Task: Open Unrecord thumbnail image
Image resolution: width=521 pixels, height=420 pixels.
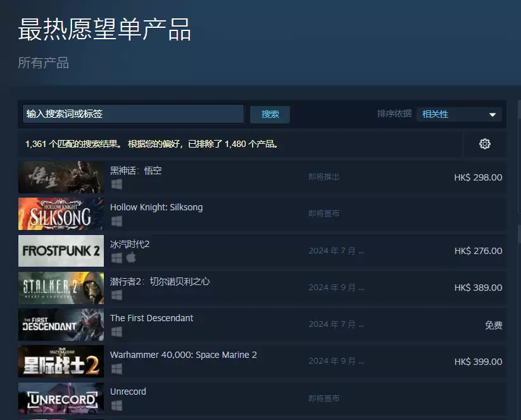Action: tap(61, 398)
